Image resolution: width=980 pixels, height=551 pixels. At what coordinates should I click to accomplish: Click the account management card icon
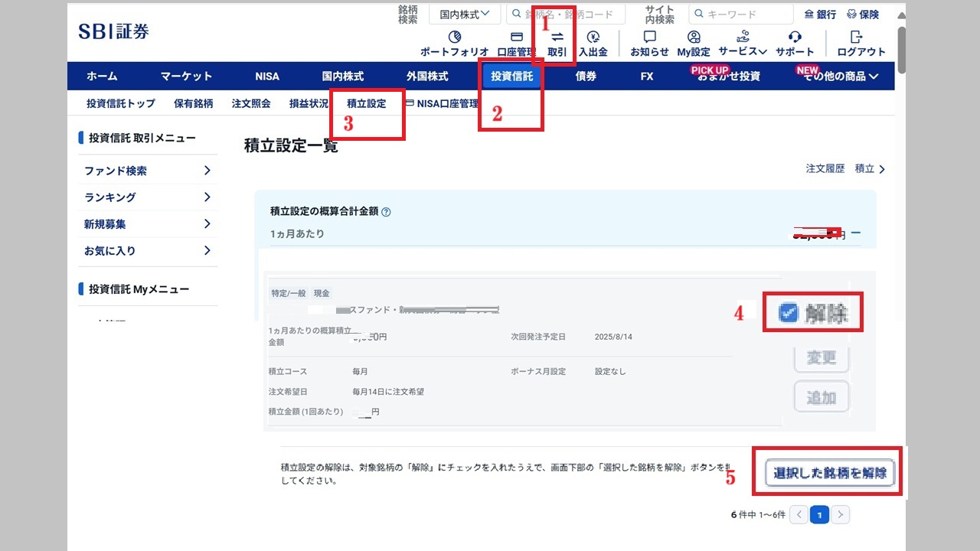pos(516,37)
